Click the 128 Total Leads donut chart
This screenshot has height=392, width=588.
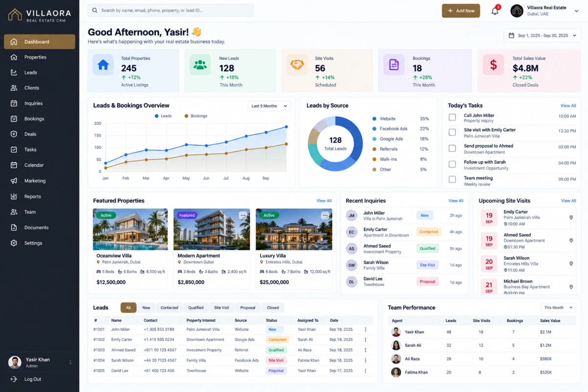335,144
